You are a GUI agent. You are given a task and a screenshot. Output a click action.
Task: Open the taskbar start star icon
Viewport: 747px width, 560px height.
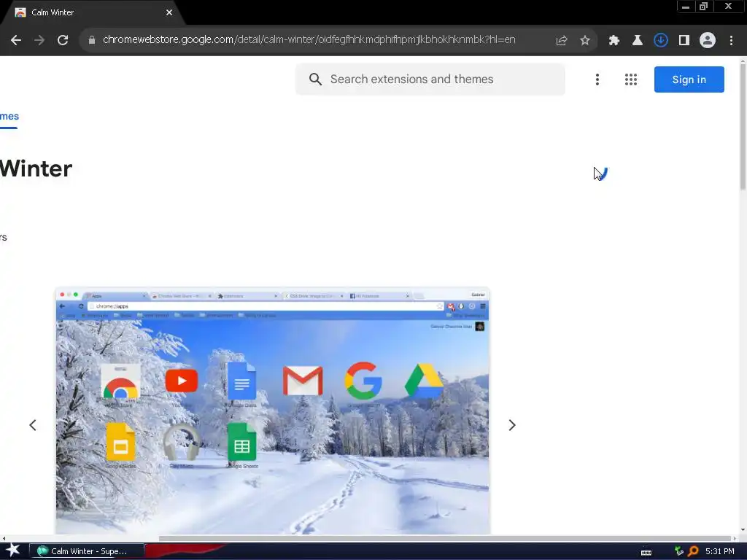pyautogui.click(x=12, y=551)
